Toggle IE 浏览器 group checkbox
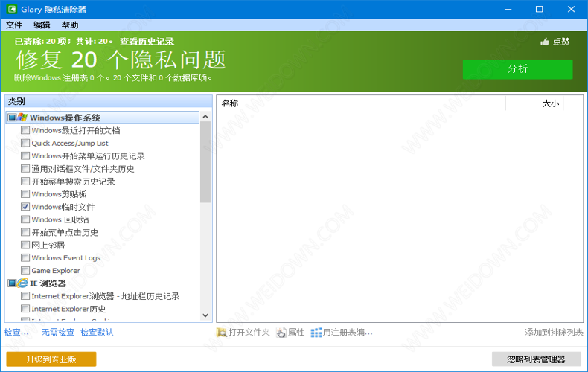The image size is (588, 372). pyautogui.click(x=12, y=283)
